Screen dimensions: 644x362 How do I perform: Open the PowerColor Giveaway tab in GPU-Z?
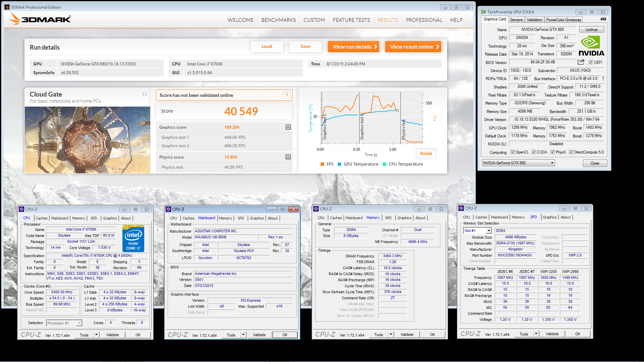coord(563,20)
